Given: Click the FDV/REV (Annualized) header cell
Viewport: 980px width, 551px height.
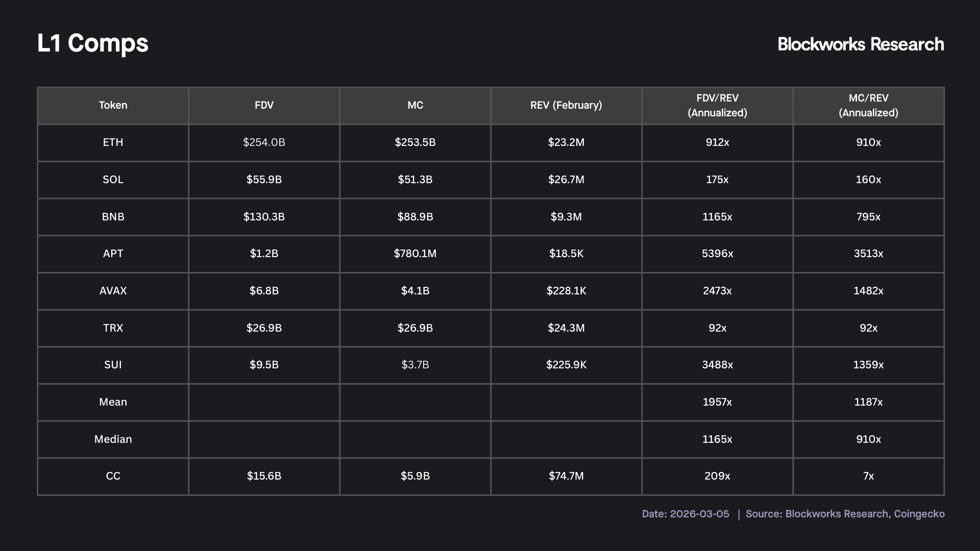Looking at the screenshot, I should point(717,106).
